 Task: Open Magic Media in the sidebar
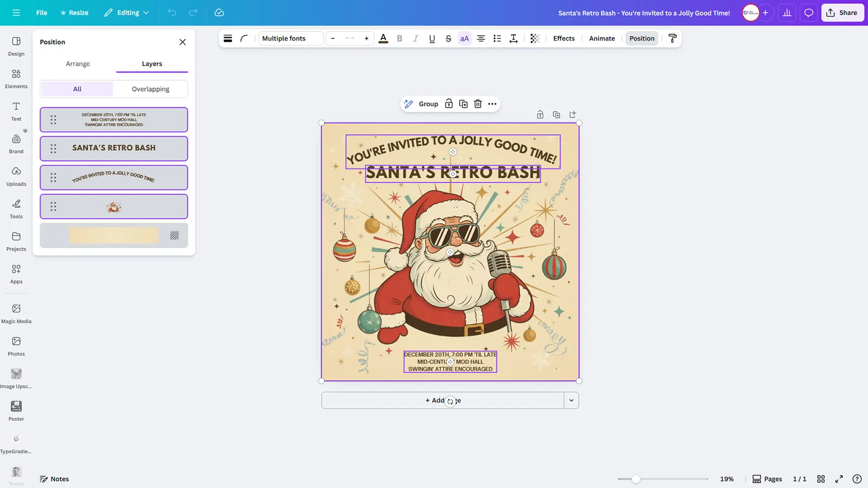[16, 313]
